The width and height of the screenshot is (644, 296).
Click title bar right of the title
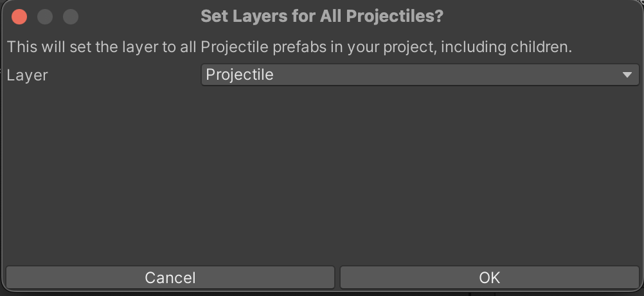pyautogui.click(x=546, y=16)
